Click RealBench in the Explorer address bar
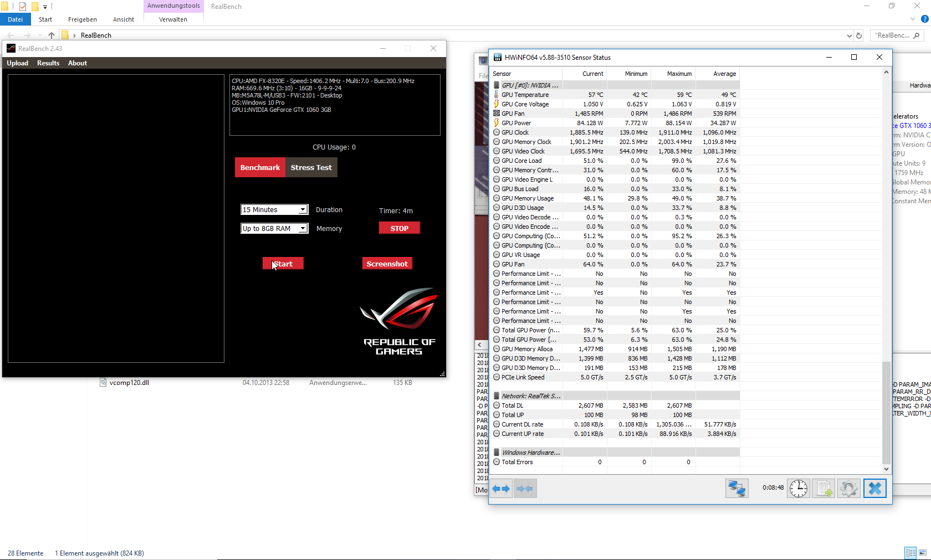 (96, 35)
